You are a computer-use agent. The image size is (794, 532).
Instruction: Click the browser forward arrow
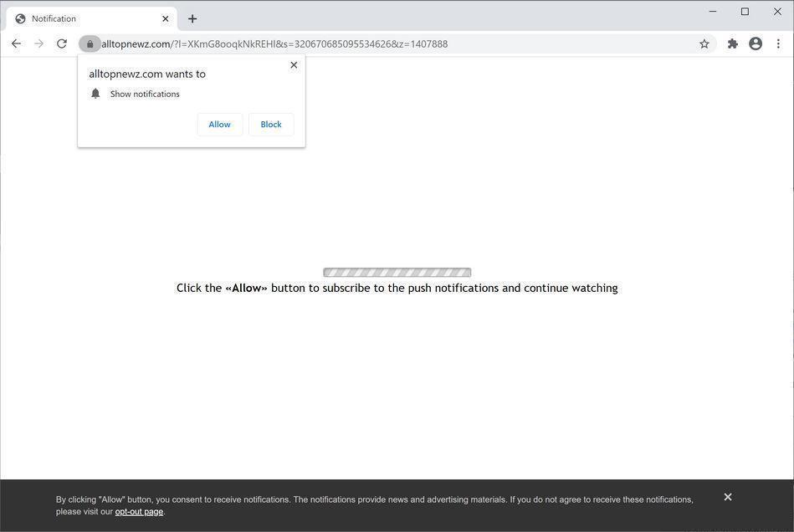(x=39, y=44)
